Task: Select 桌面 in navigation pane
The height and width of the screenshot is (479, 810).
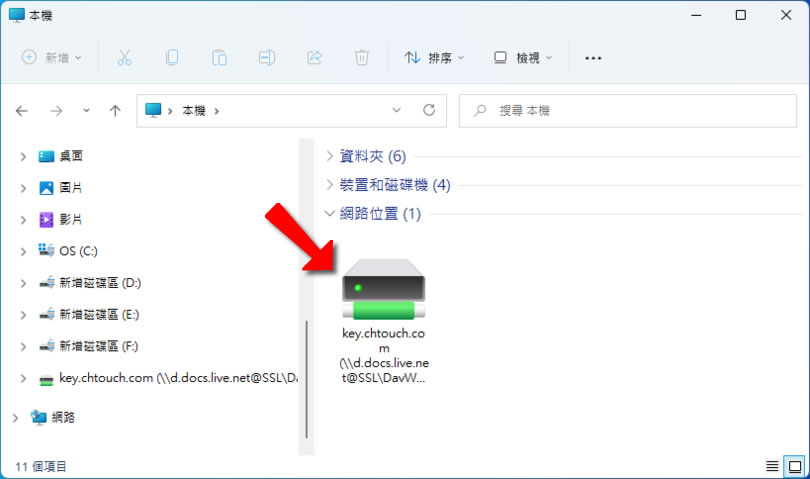Action: pyautogui.click(x=60, y=156)
